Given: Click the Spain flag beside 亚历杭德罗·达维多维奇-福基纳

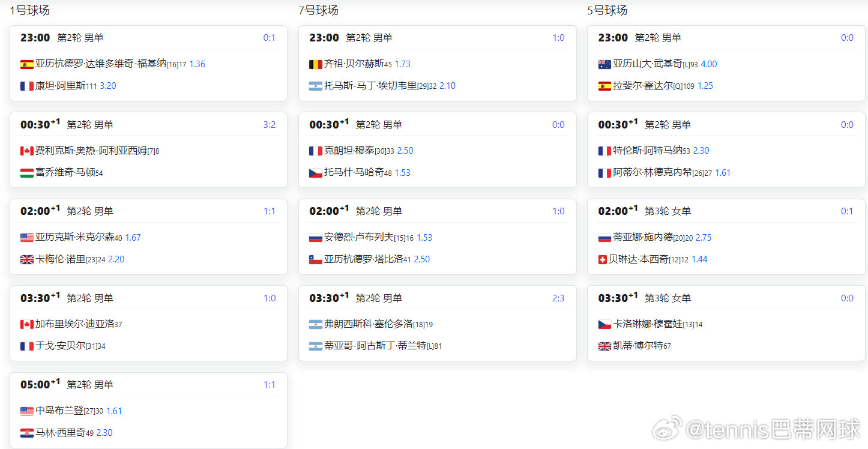Looking at the screenshot, I should 27,64.
